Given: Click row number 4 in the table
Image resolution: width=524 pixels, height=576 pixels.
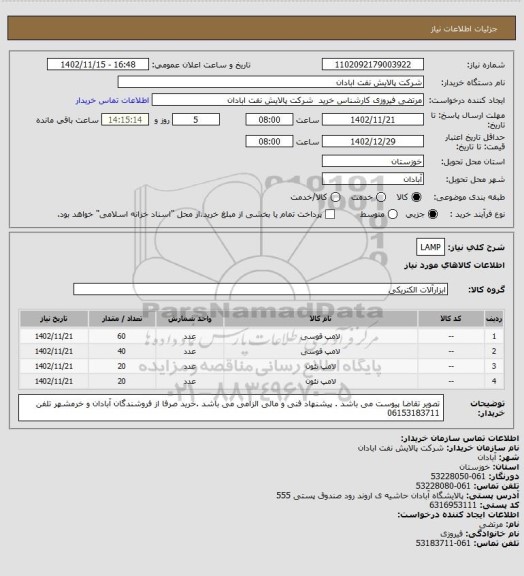Looking at the screenshot, I should [x=494, y=381].
